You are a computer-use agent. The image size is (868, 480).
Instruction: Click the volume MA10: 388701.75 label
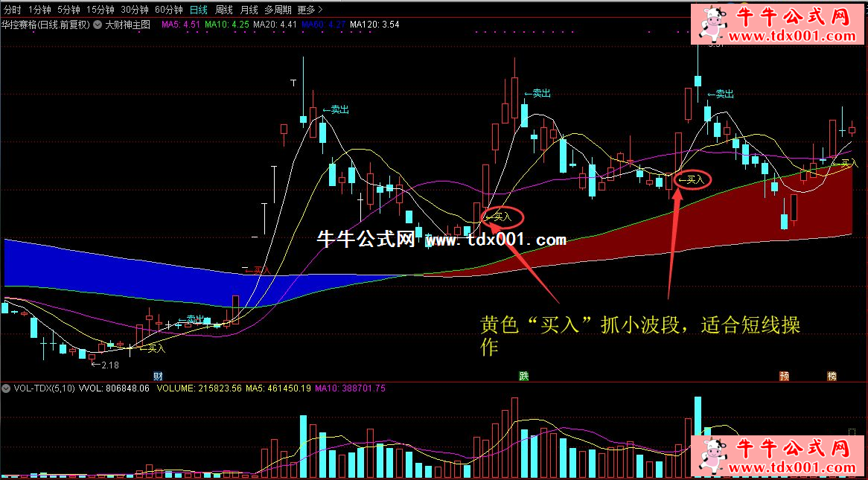pyautogui.click(x=350, y=388)
